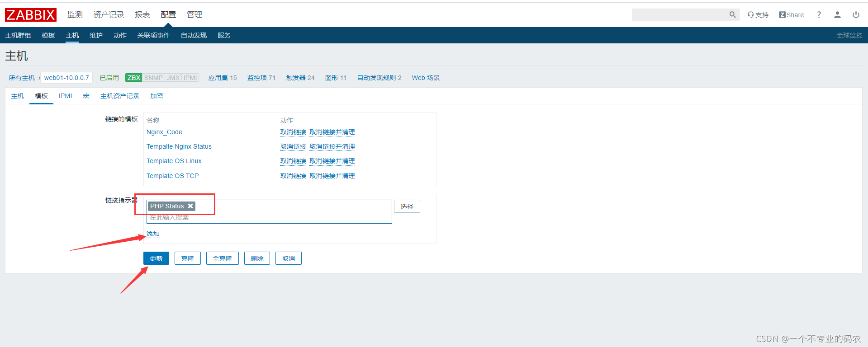Open the 监测 top menu
Image resolution: width=868 pixels, height=347 pixels.
tap(75, 15)
